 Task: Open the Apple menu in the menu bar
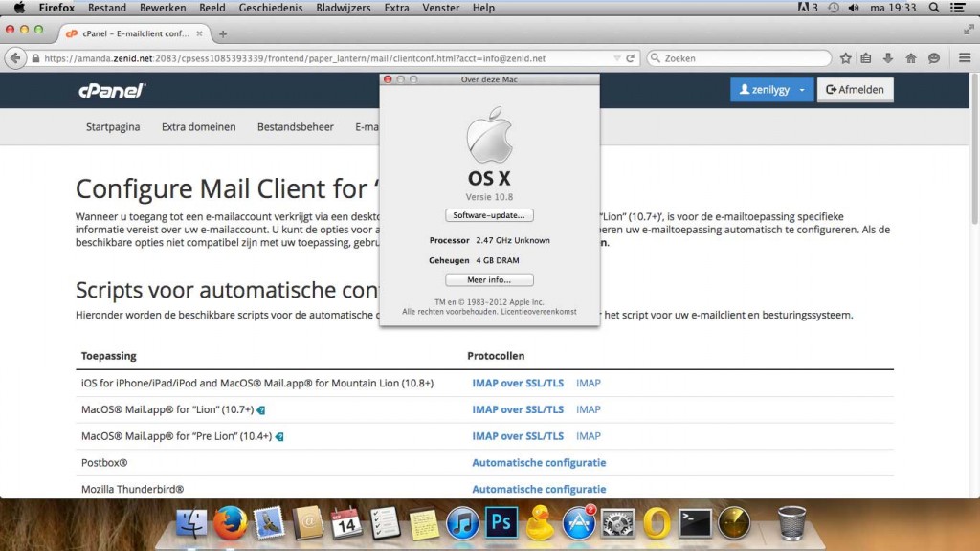[x=19, y=8]
